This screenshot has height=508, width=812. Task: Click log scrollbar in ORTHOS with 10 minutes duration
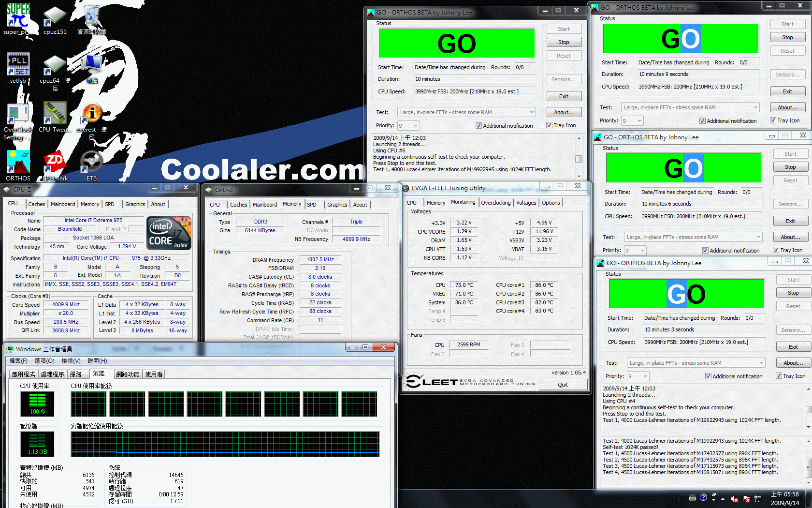pos(579,157)
